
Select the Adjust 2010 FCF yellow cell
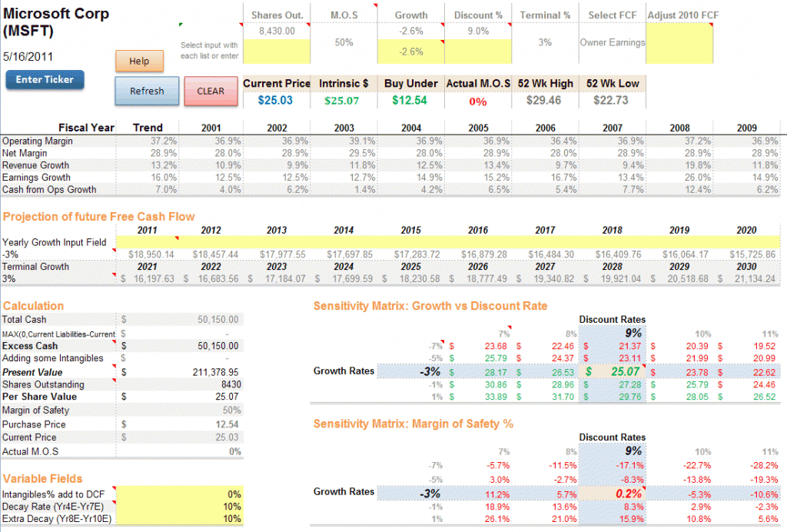[679, 43]
